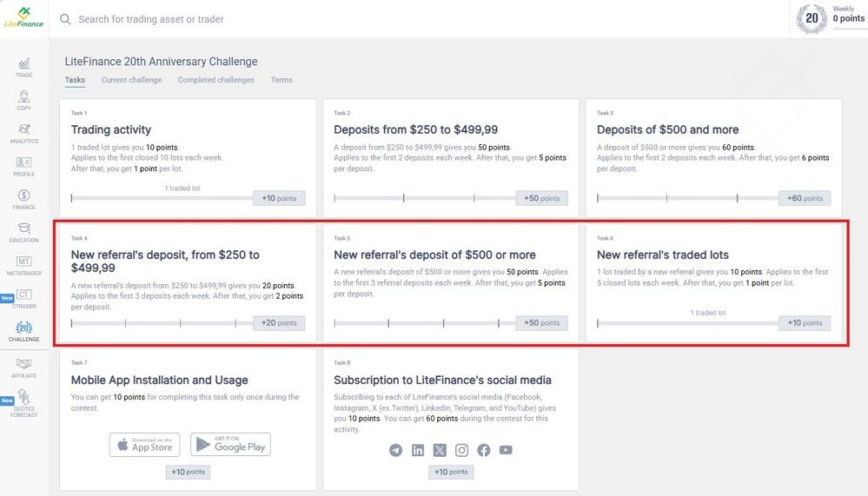Click New referral's deposit, from $250 to $499,99 title
The height and width of the screenshot is (496, 868).
pyautogui.click(x=165, y=261)
